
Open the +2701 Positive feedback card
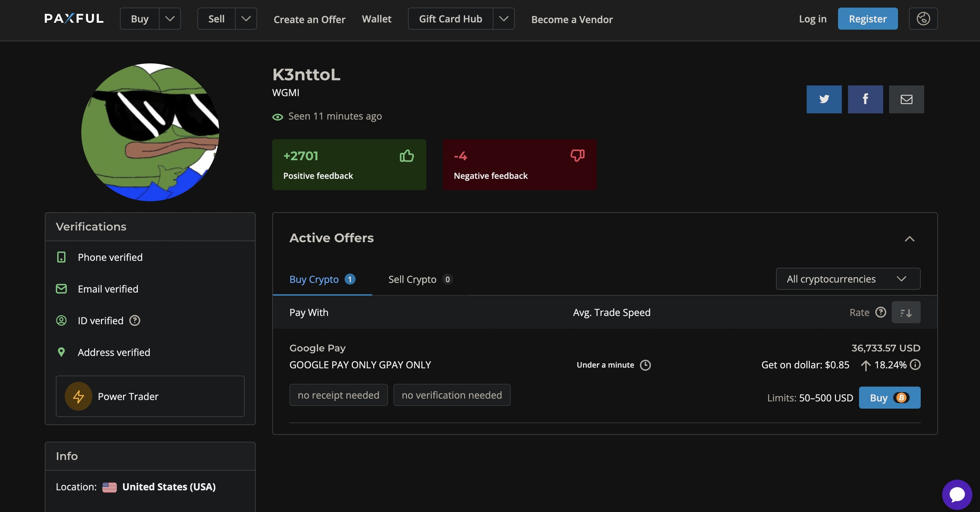coord(349,165)
